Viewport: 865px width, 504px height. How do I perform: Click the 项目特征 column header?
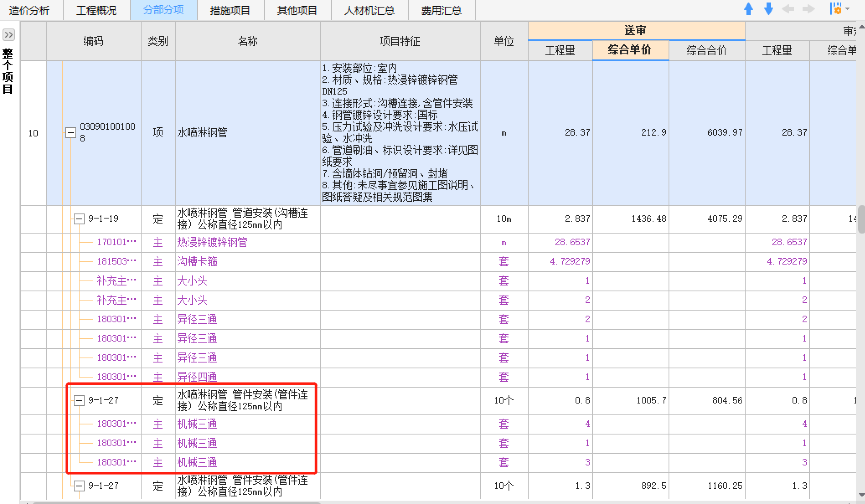click(400, 41)
